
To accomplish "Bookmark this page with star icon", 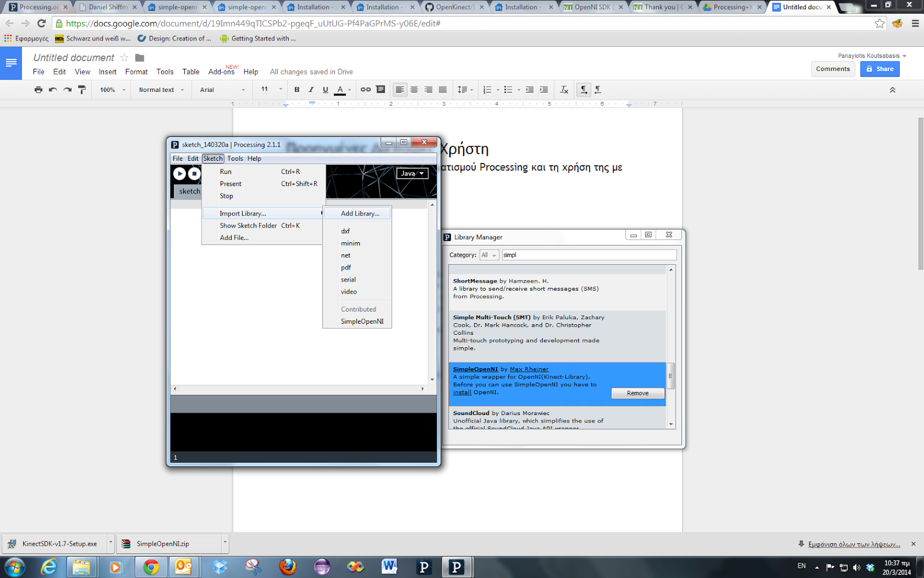I will click(x=880, y=23).
